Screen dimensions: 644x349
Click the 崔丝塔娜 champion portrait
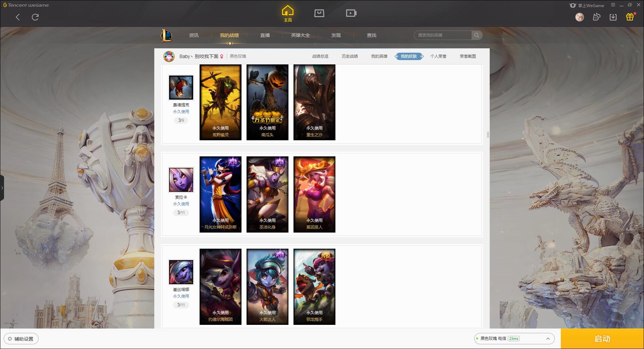[x=181, y=272]
